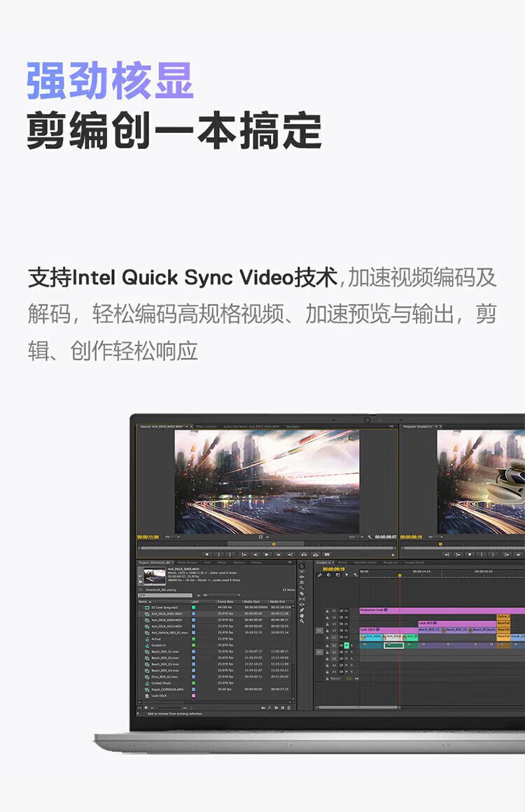Click the Source monitor wrench settings icon
The height and width of the screenshot is (812, 525).
coord(369,537)
